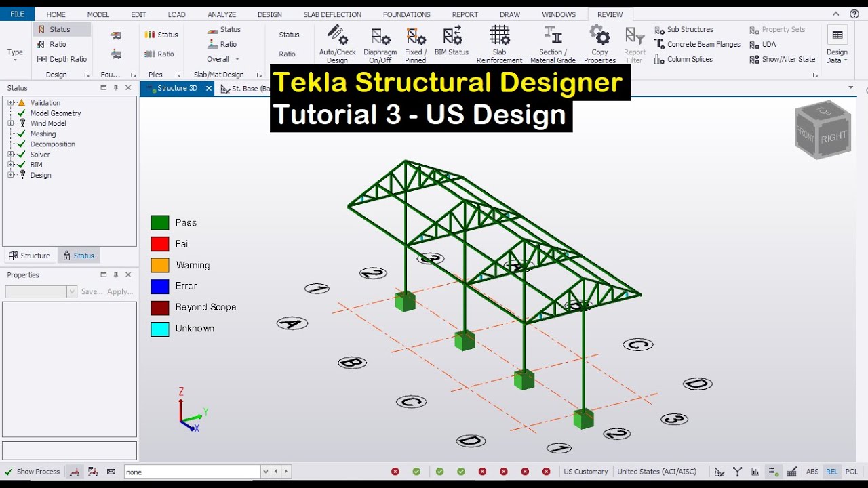868x488 pixels.
Task: Click Copy Properties gear icon
Action: (599, 35)
